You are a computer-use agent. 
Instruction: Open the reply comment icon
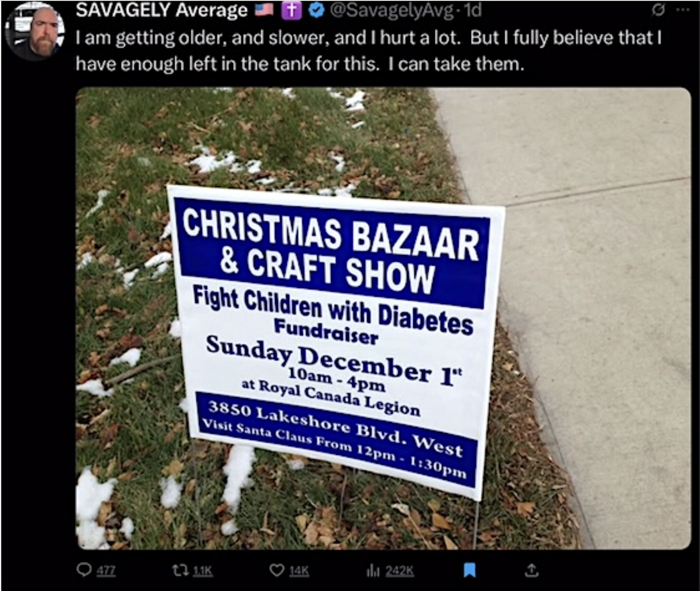tap(84, 571)
